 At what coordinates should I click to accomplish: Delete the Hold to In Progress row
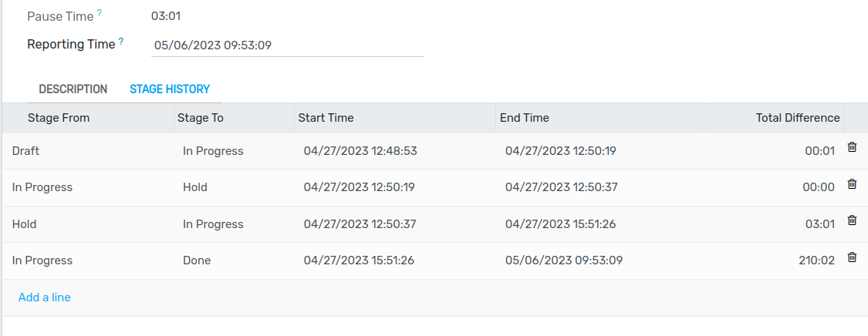[852, 220]
